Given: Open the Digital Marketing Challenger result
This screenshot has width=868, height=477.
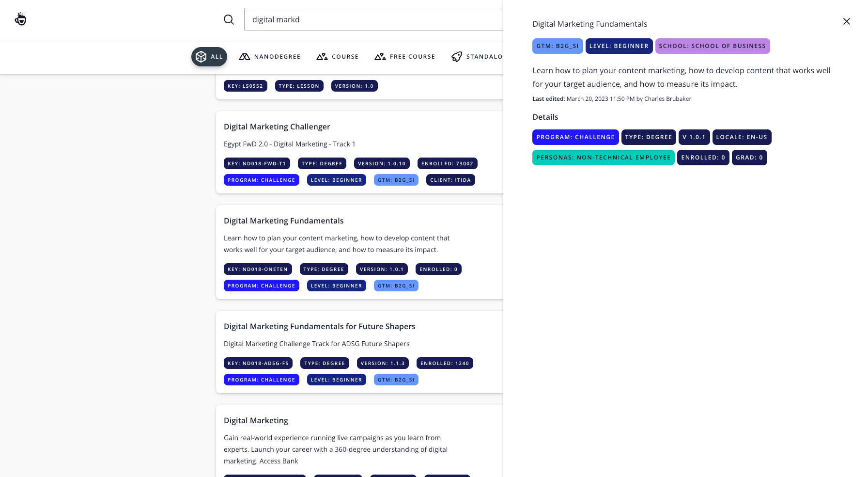Looking at the screenshot, I should pos(277,127).
